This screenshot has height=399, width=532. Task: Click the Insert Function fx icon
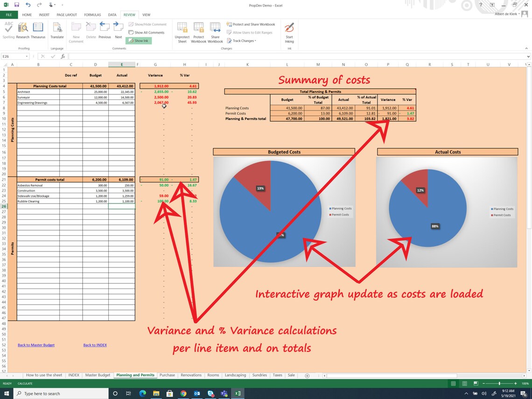(63, 56)
